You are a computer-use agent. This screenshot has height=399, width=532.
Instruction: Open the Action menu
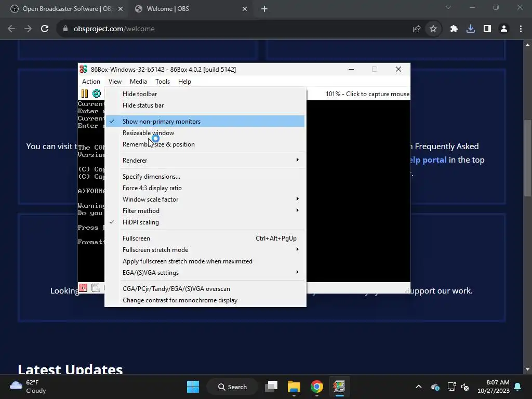point(91,82)
